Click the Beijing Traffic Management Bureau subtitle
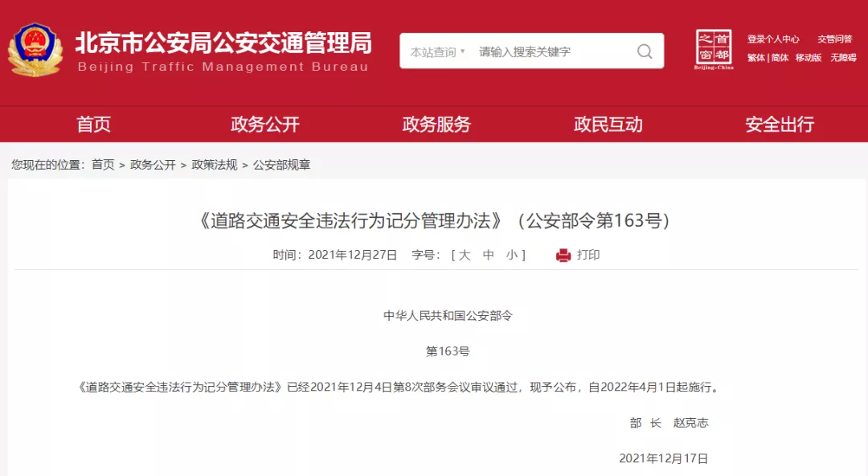 [x=223, y=67]
